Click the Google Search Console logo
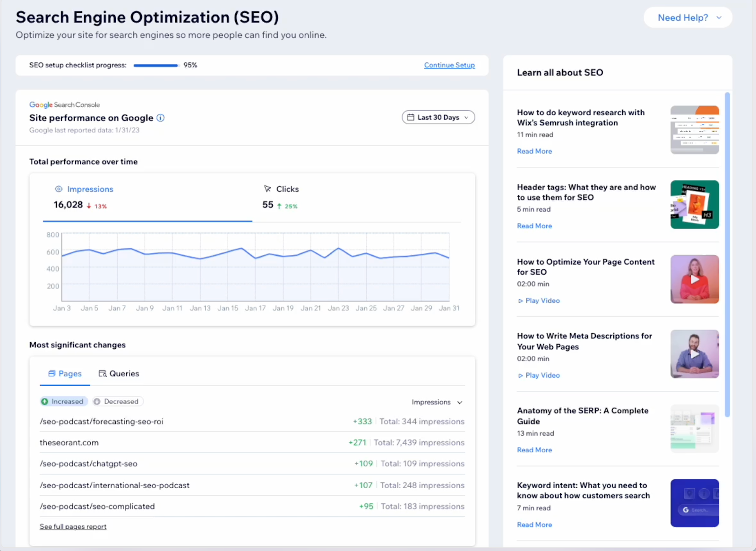The image size is (756, 551). pyautogui.click(x=65, y=104)
